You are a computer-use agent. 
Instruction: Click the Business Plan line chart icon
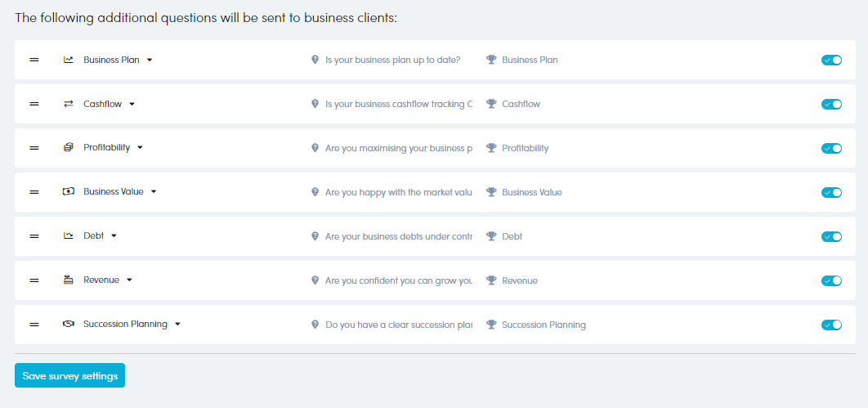click(69, 60)
